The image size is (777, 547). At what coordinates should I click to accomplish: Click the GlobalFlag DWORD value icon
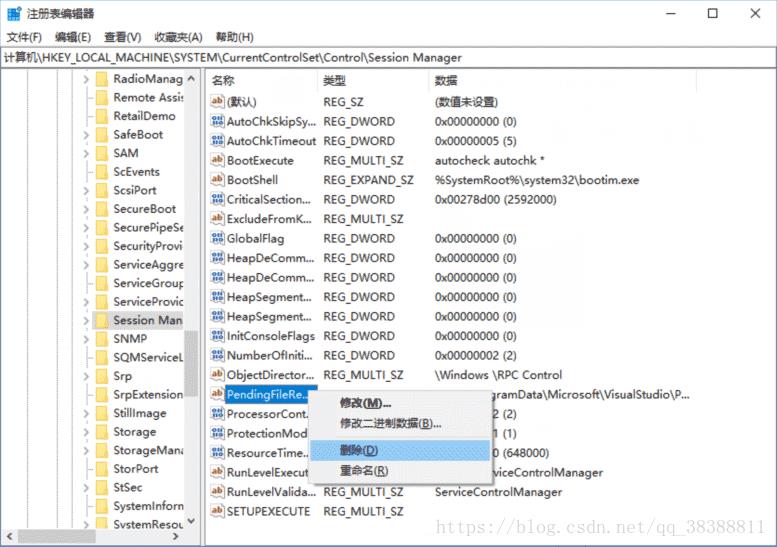pos(217,238)
